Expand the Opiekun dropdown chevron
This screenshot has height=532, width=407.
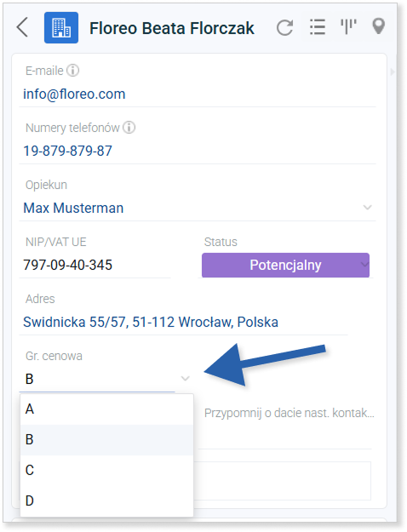[x=367, y=207]
